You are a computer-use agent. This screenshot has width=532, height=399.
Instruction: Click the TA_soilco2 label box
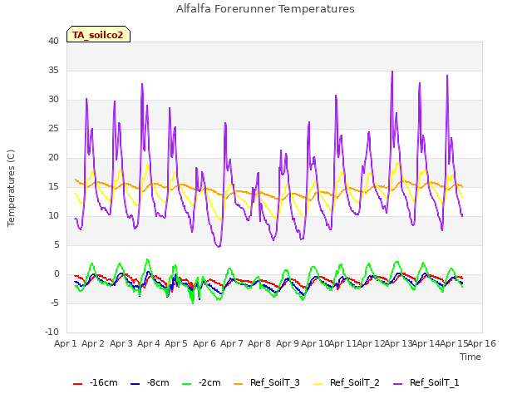[98, 34]
